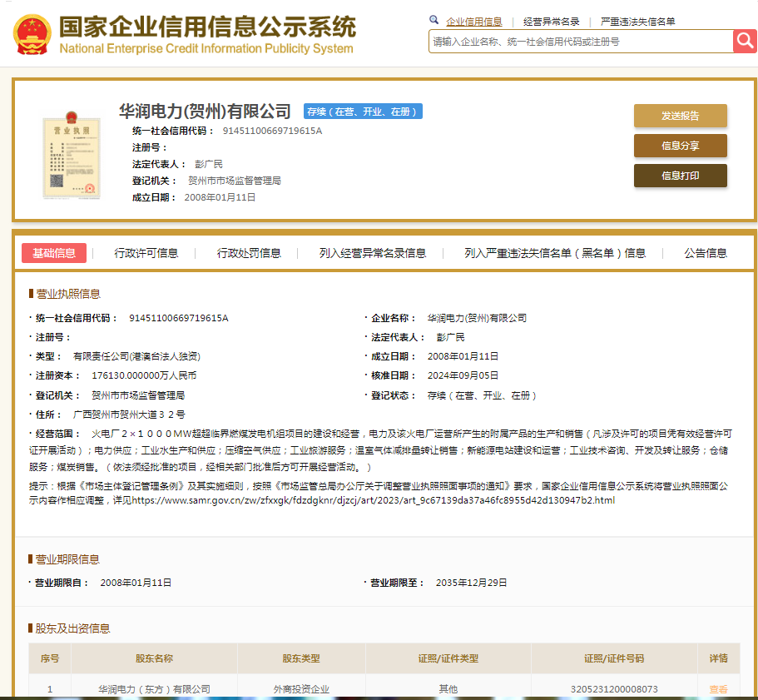Click the approval date 2024年09月05日
This screenshot has width=758, height=700.
[463, 375]
